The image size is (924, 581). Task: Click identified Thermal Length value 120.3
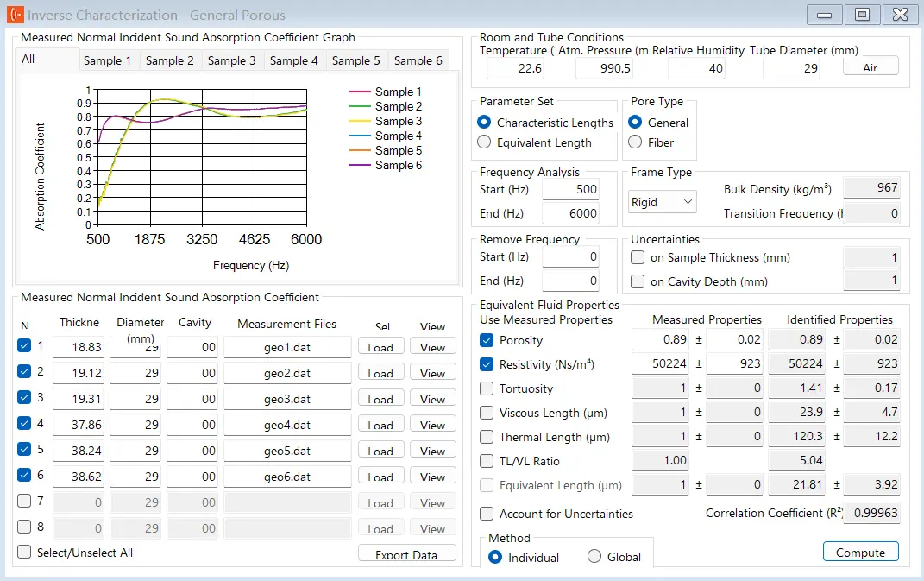(x=796, y=437)
